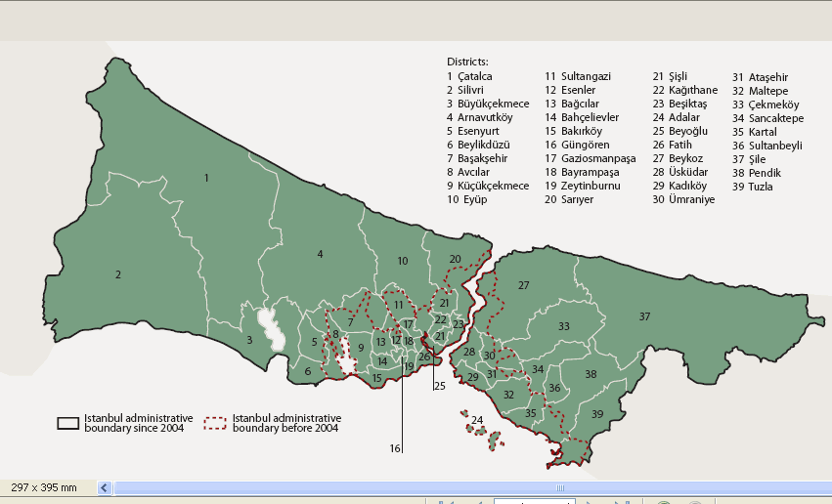Click the green previous view button

coord(663,502)
